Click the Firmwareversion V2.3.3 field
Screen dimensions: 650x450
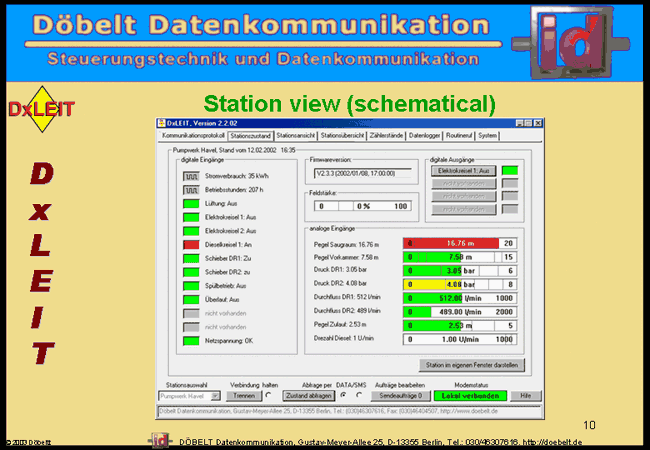(363, 174)
